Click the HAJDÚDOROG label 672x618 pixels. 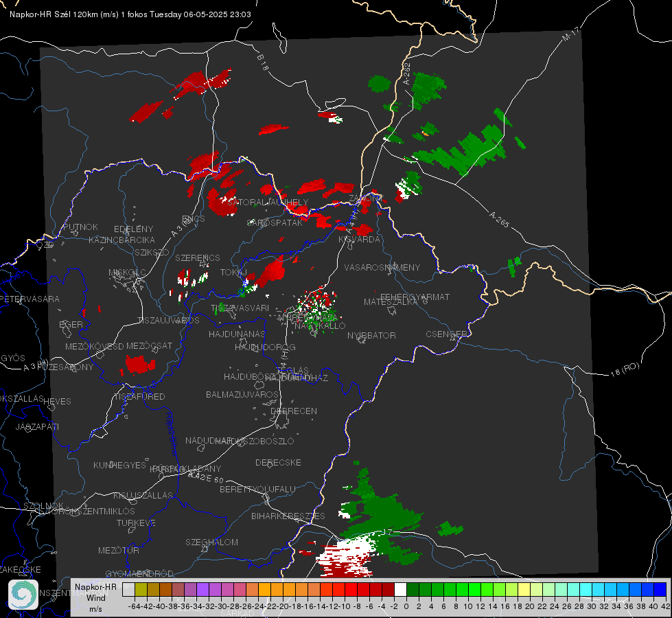click(x=265, y=347)
